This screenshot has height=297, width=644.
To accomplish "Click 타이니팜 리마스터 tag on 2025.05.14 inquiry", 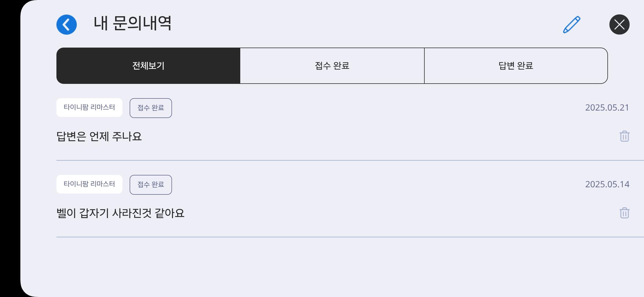I will (89, 184).
